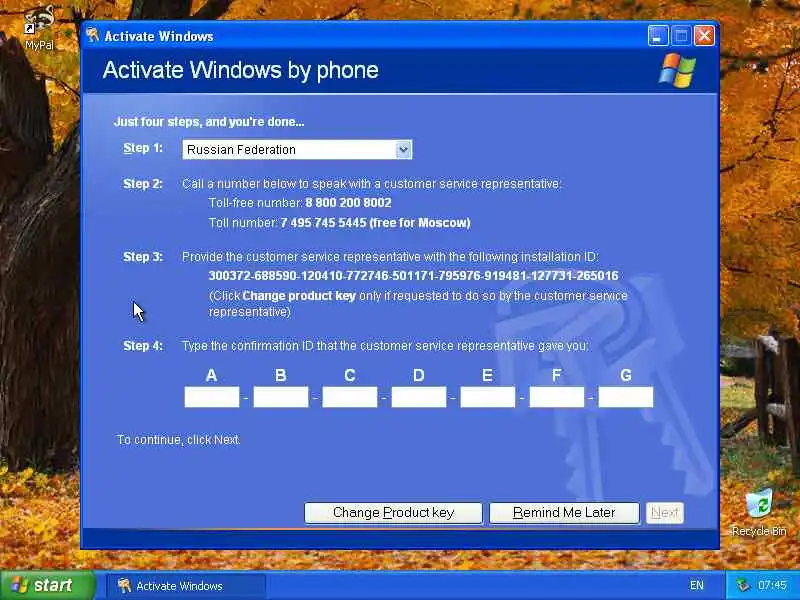Click the EN language indicator
Screen dimensions: 800x600
[x=696, y=585]
